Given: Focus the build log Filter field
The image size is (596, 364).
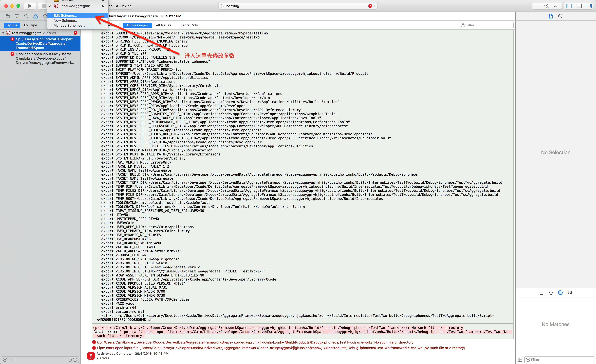Looking at the screenshot, I should click(486, 25).
